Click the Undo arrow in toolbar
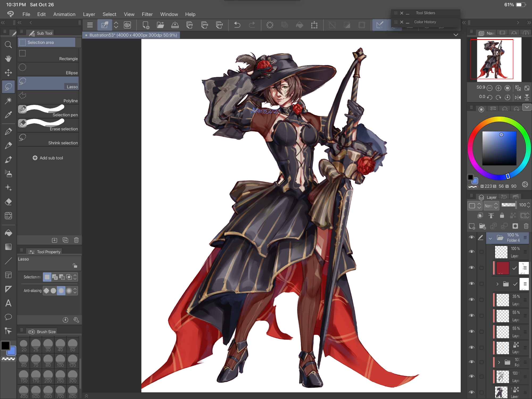The height and width of the screenshot is (399, 532). 237,25
